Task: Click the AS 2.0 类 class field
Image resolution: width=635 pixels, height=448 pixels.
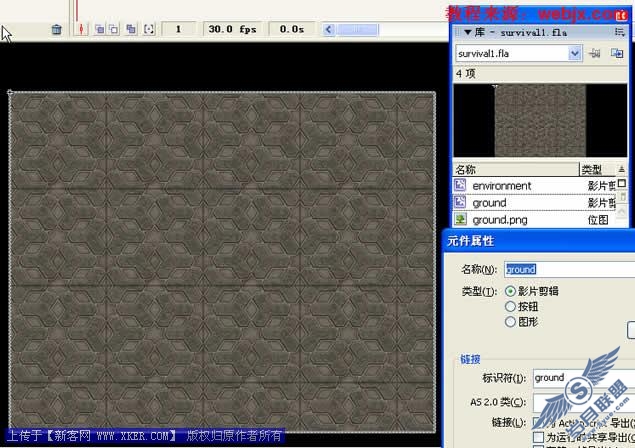Action: coord(584,402)
